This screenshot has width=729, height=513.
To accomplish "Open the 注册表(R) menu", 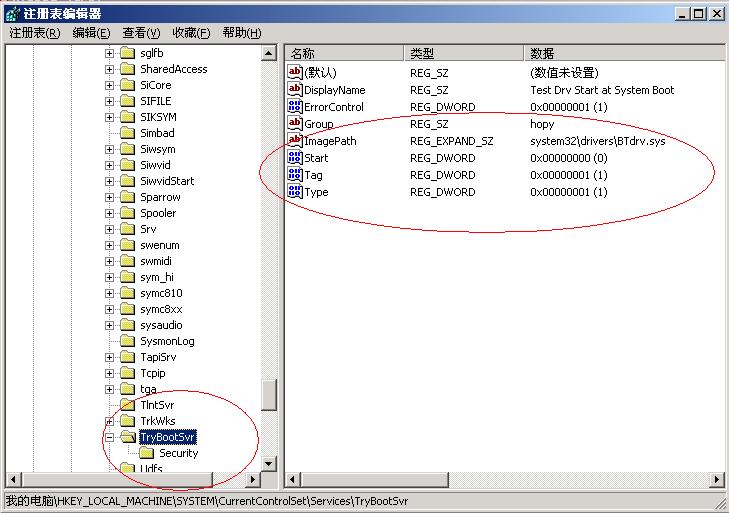I will tap(35, 33).
